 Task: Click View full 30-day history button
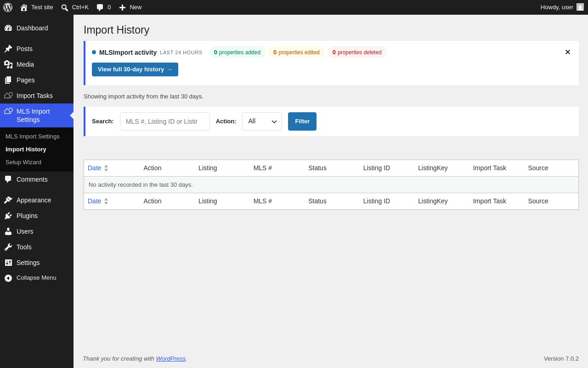135,69
